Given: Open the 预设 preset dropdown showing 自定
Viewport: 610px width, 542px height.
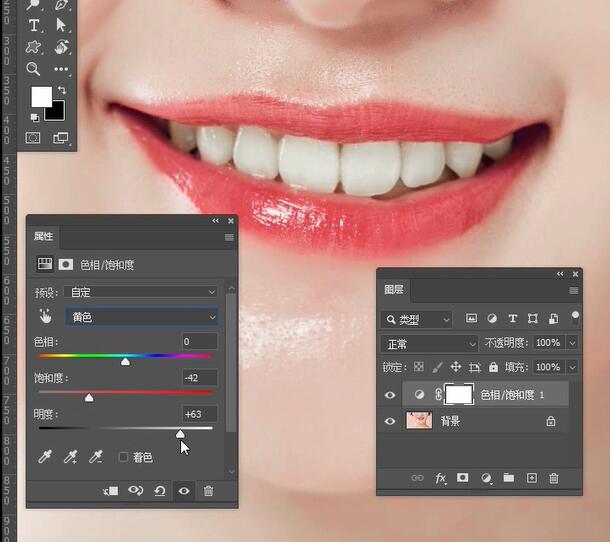Looking at the screenshot, I should point(141,292).
